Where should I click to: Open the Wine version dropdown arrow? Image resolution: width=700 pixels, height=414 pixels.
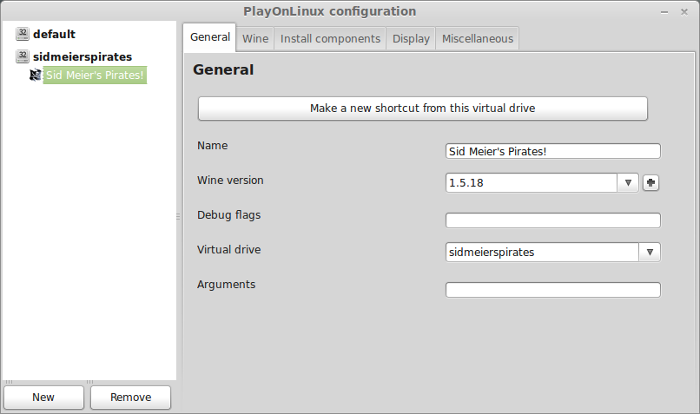coord(628,183)
